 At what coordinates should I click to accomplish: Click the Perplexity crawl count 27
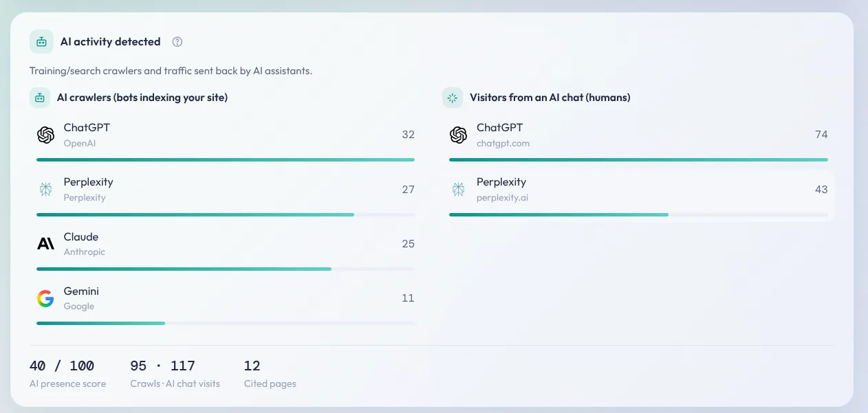click(x=409, y=189)
